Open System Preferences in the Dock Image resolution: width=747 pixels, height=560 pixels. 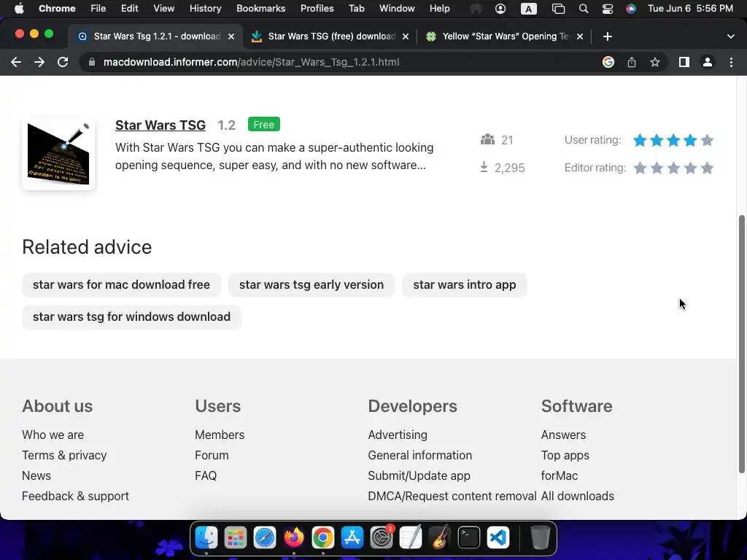tap(382, 537)
